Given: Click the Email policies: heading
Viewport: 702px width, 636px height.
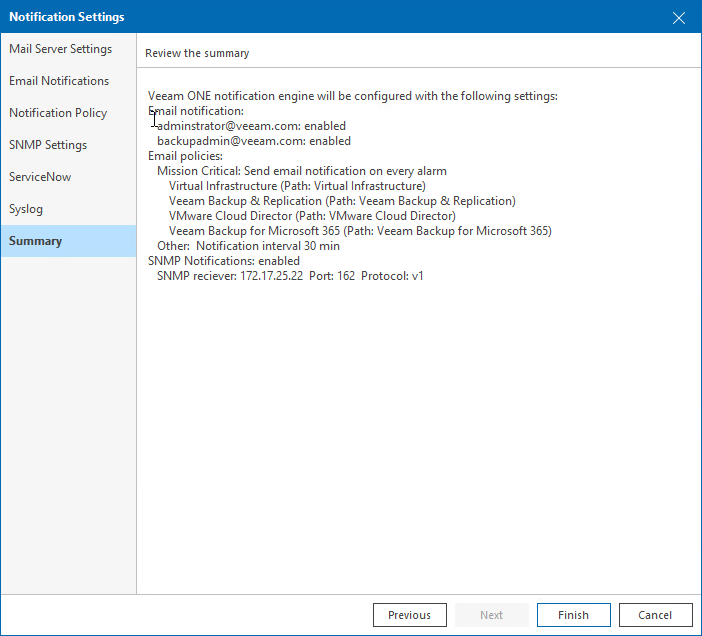Looking at the screenshot, I should [185, 156].
